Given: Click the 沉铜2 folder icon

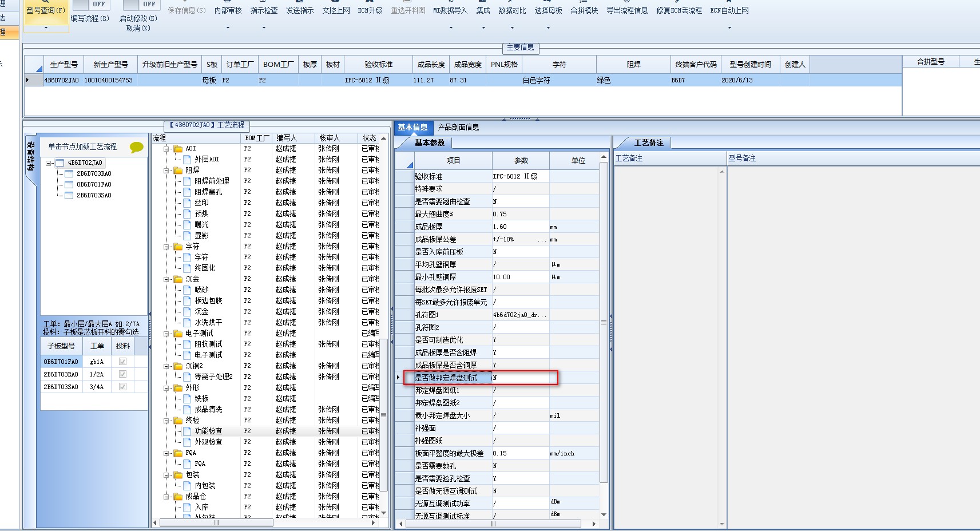Looking at the screenshot, I should (178, 366).
